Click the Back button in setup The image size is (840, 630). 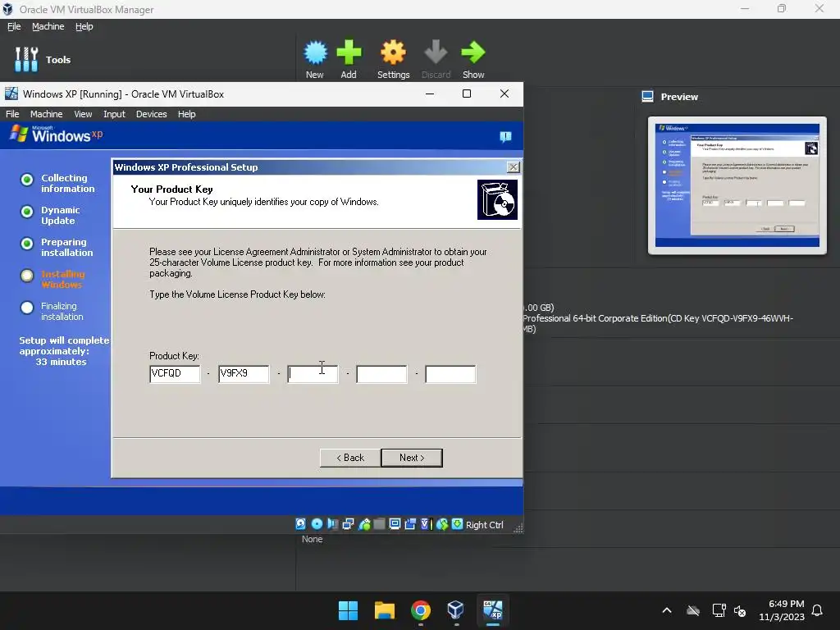350,458
